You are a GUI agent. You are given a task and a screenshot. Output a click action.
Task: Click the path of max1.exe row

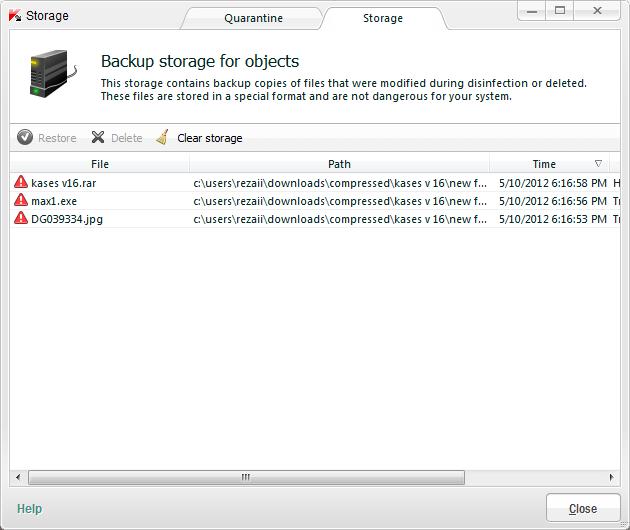[340, 201]
